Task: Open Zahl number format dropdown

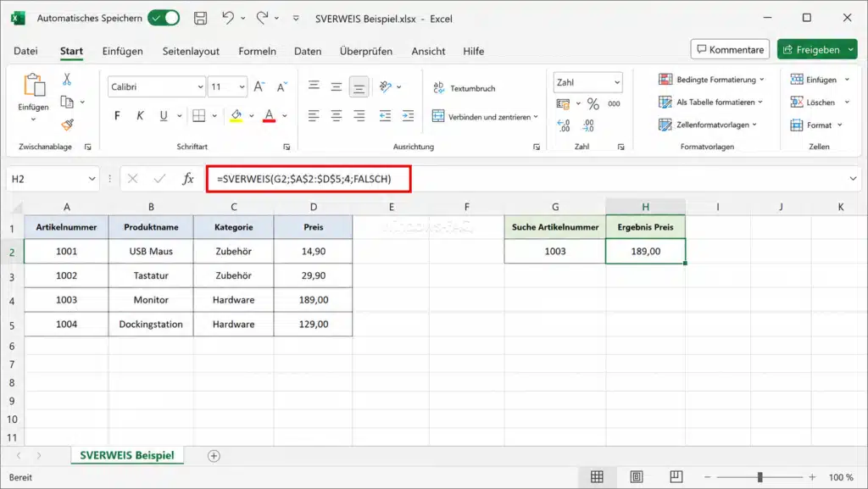Action: pyautogui.click(x=617, y=82)
